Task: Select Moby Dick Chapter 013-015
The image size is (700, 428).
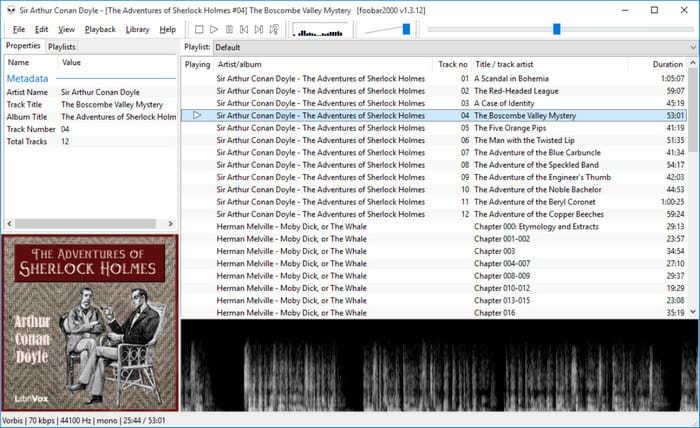Action: 433,301
